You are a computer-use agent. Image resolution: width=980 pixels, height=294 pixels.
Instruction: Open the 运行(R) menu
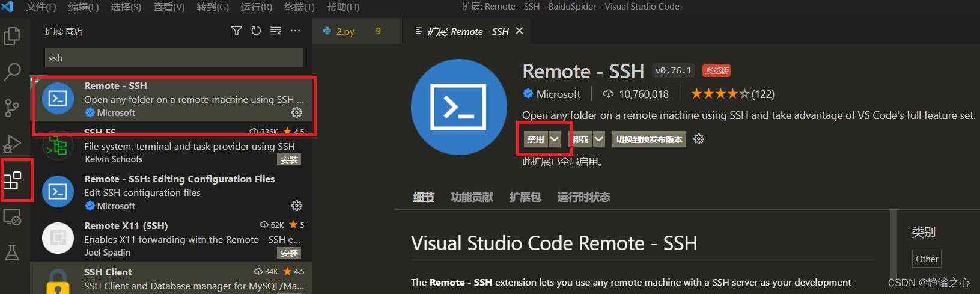256,7
